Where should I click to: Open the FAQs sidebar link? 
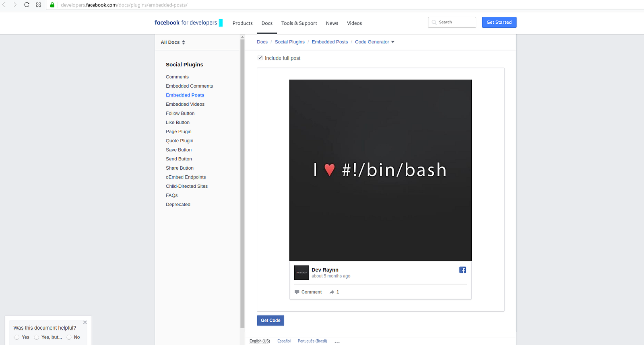(172, 195)
